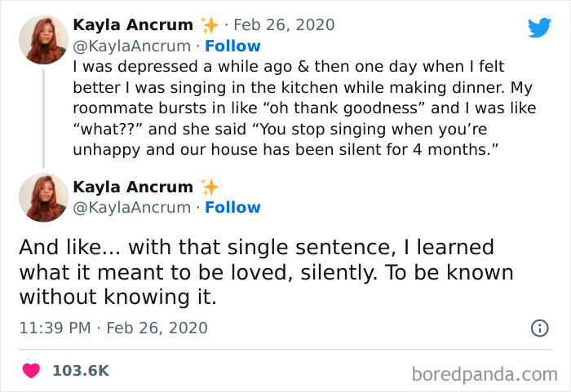Click the 103.6K likes count
This screenshot has height=392, width=571.
click(x=80, y=370)
